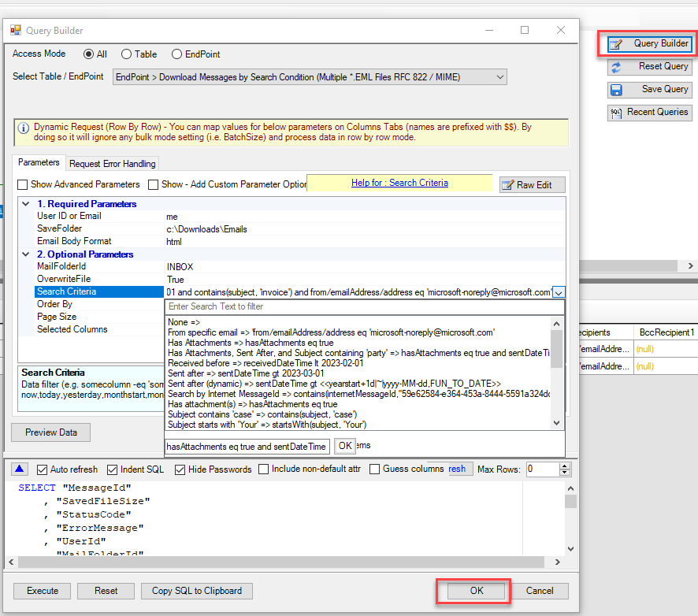Click the Raw Edit button

(x=533, y=184)
